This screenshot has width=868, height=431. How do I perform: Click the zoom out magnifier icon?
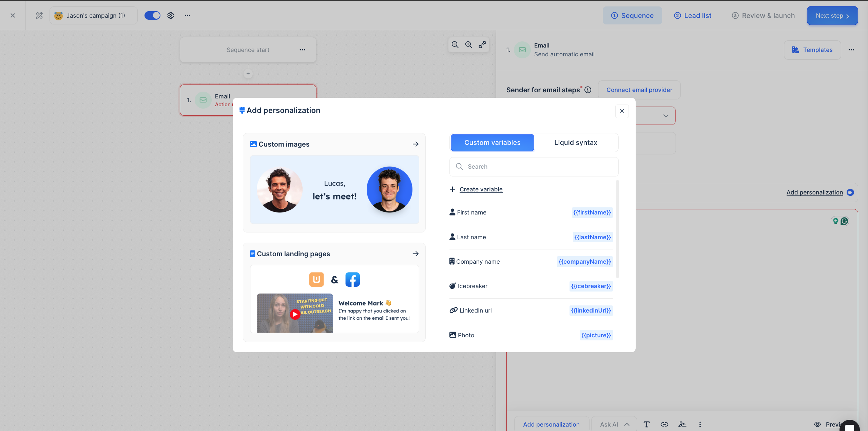coord(455,45)
